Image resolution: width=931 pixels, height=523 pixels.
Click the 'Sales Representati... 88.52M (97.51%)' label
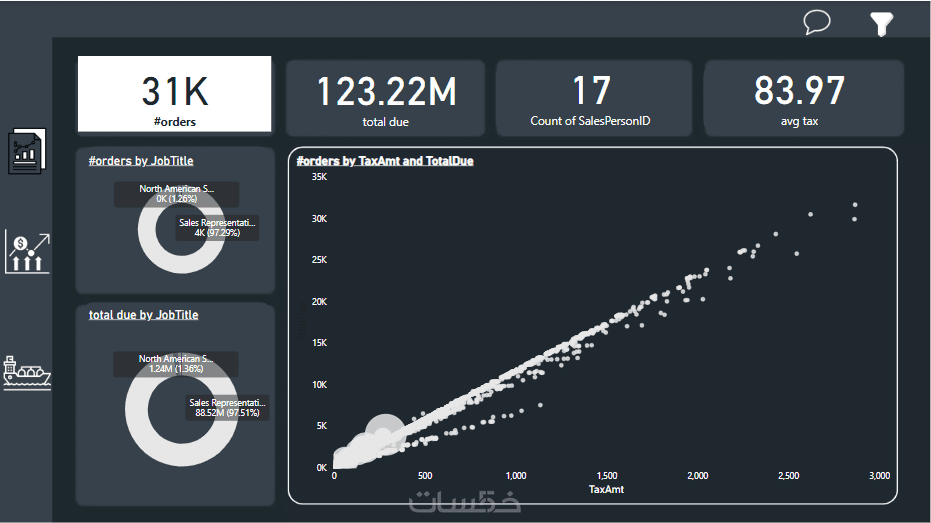click(227, 407)
